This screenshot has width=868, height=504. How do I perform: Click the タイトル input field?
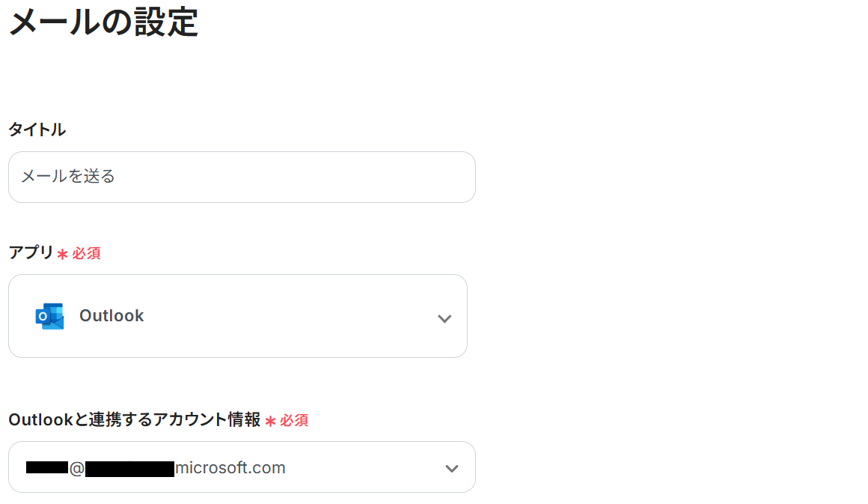(x=242, y=177)
